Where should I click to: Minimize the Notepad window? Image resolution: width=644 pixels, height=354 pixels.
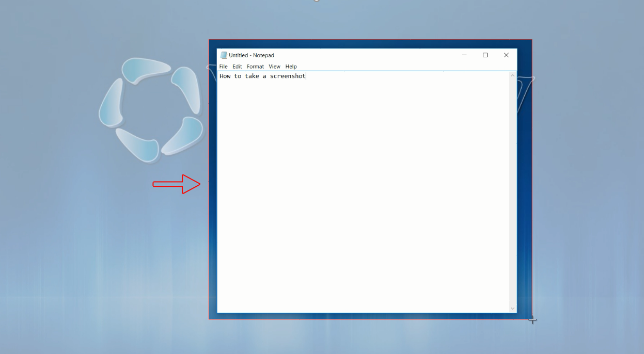tap(464, 55)
